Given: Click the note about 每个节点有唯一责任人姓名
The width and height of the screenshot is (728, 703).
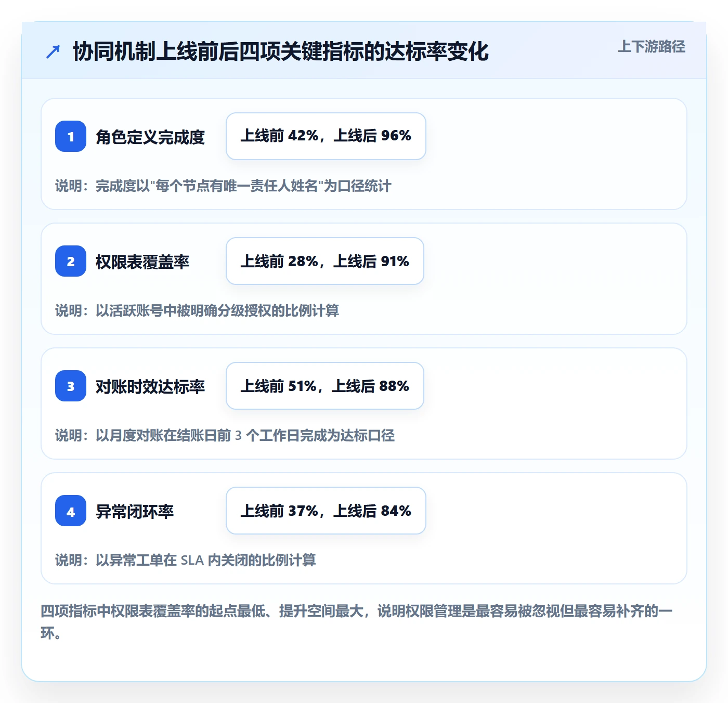Looking at the screenshot, I should [223, 186].
